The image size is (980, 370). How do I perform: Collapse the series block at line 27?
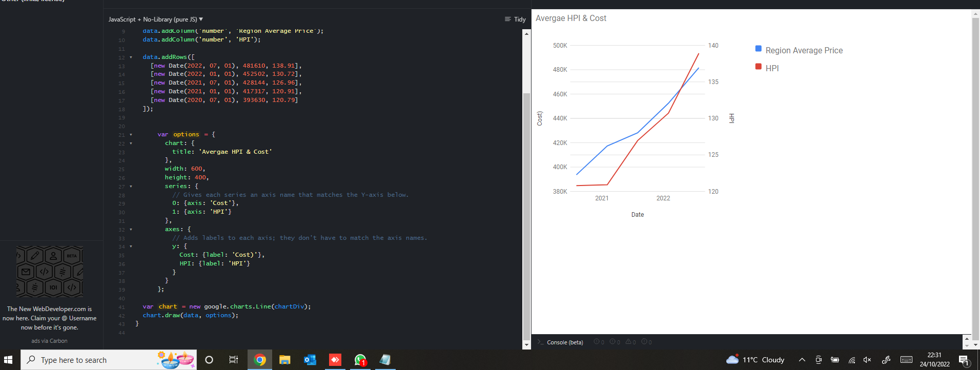click(x=131, y=187)
